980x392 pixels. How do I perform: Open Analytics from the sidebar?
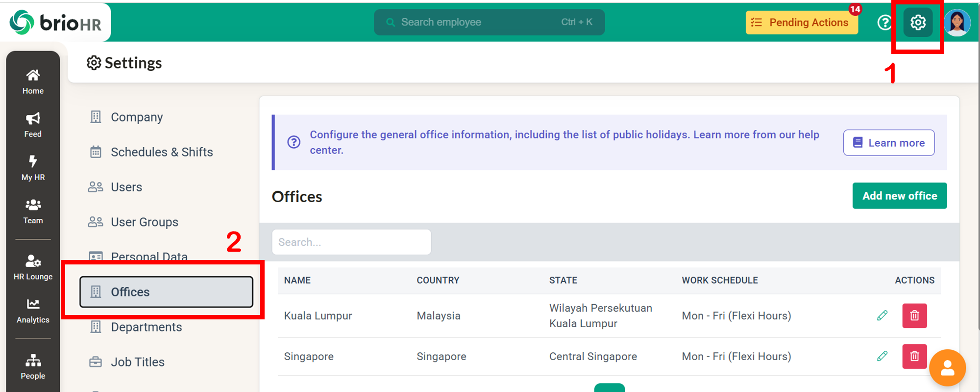coord(33,311)
